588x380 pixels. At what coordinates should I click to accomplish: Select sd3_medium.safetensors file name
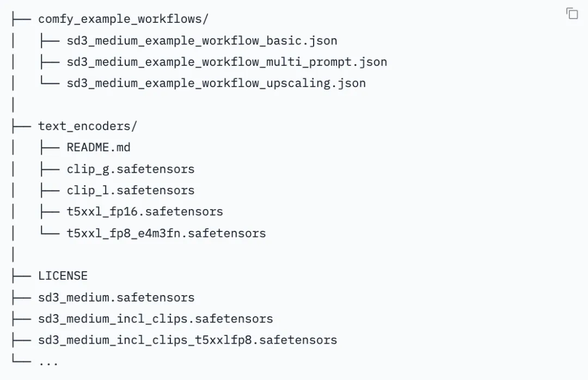117,297
